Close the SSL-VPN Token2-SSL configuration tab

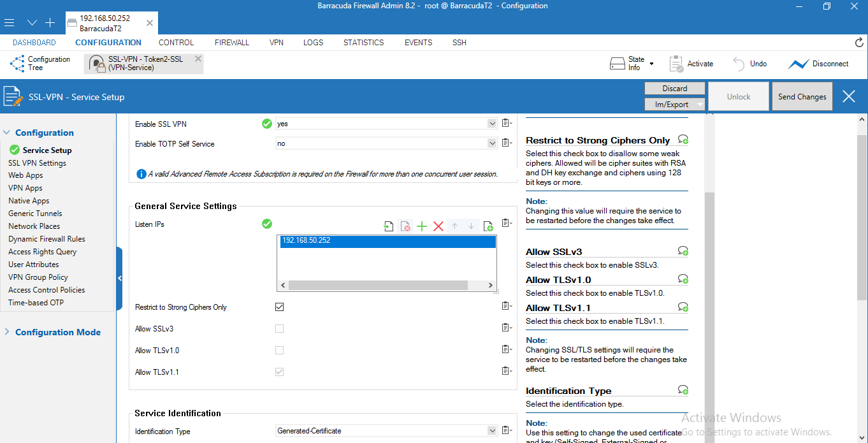coord(198,59)
